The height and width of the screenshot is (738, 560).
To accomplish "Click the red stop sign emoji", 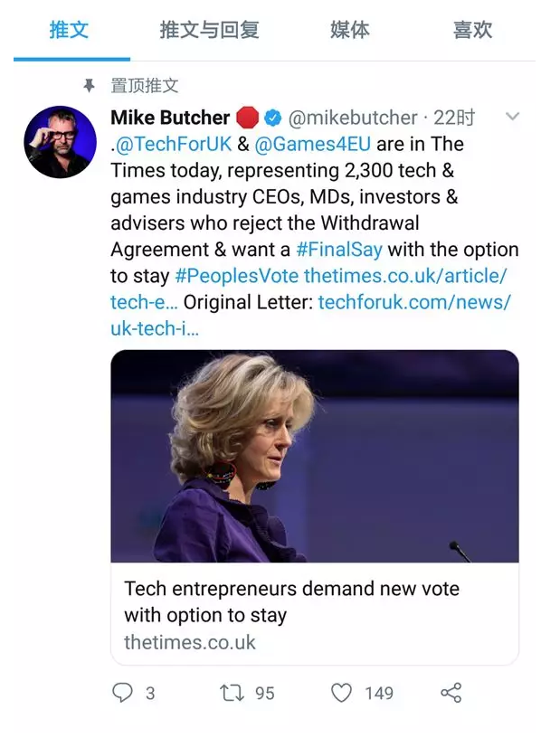I will click(x=247, y=118).
